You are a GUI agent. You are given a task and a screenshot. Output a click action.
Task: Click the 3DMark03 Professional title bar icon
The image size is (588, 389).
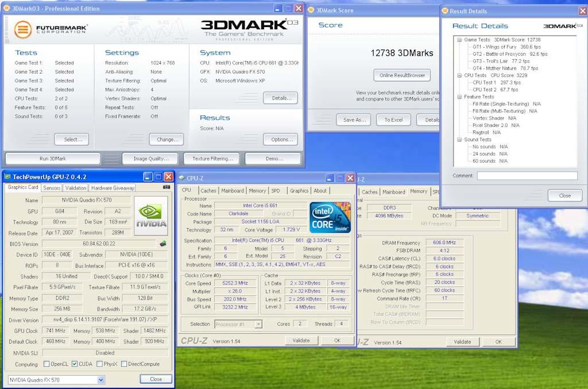(7, 8)
